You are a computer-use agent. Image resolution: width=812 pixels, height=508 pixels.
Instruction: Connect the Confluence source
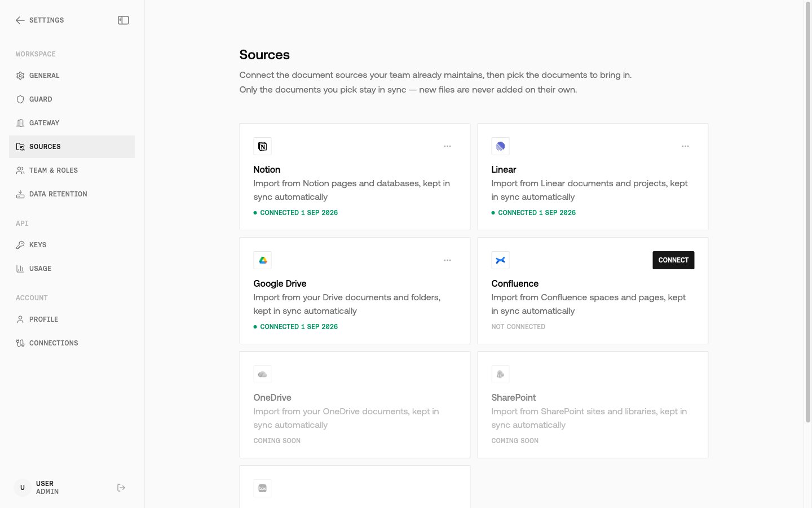point(673,260)
